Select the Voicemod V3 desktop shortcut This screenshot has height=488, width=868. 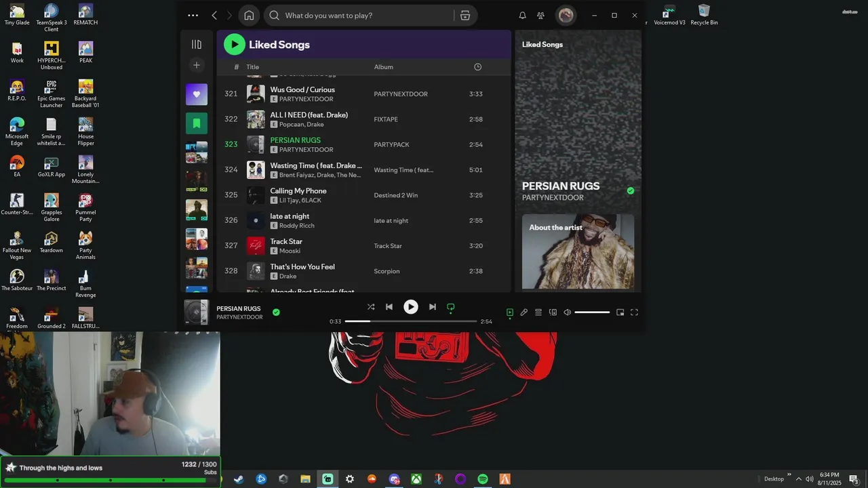(x=669, y=15)
